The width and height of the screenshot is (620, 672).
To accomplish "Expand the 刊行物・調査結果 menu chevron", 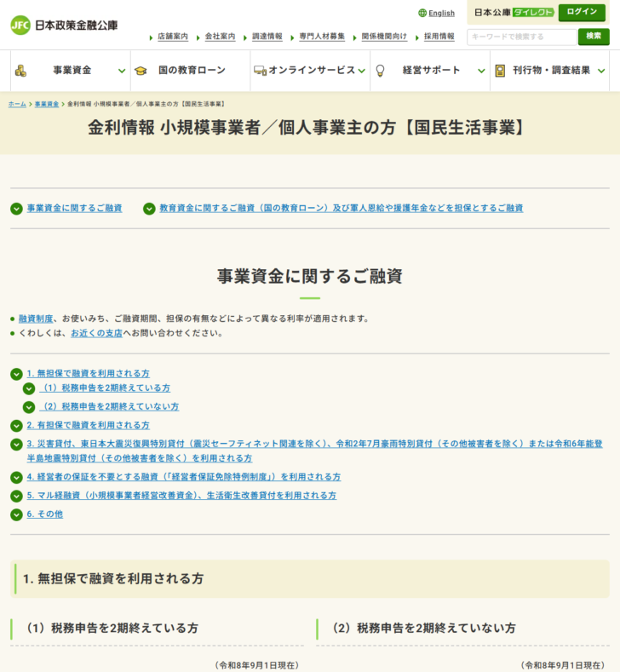I will pyautogui.click(x=601, y=72).
